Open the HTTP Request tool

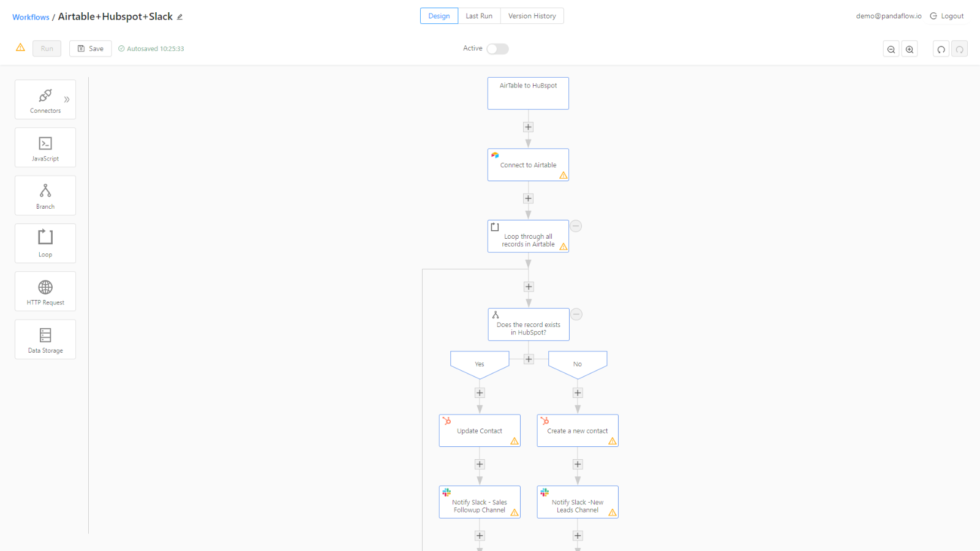pos(45,291)
